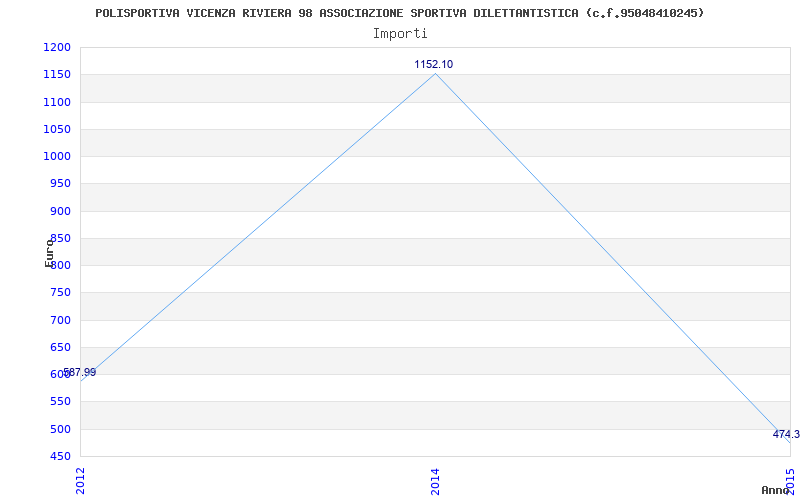This screenshot has width=800, height=500.
Task: Click the 950 y-axis tick label
Action: click(60, 184)
